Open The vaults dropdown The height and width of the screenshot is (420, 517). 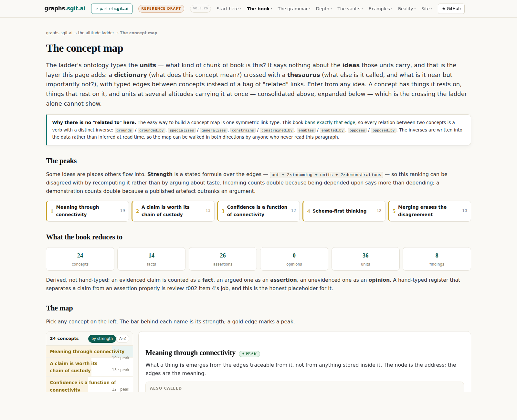pyautogui.click(x=350, y=9)
